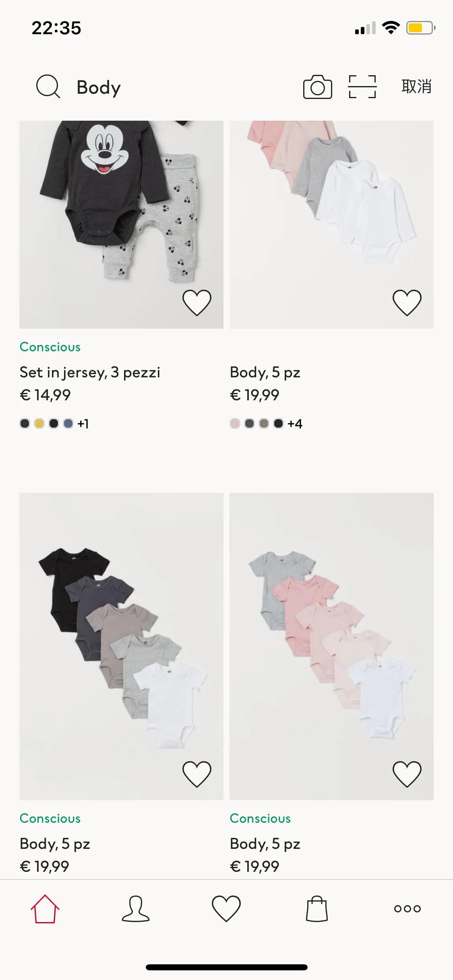Screen dimensions: 453x980
Task: Open favorites in bottom navigation bar
Action: coord(226,909)
